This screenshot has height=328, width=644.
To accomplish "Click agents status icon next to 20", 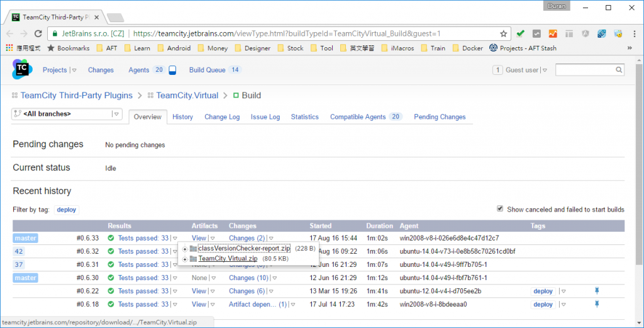I will click(x=172, y=70).
